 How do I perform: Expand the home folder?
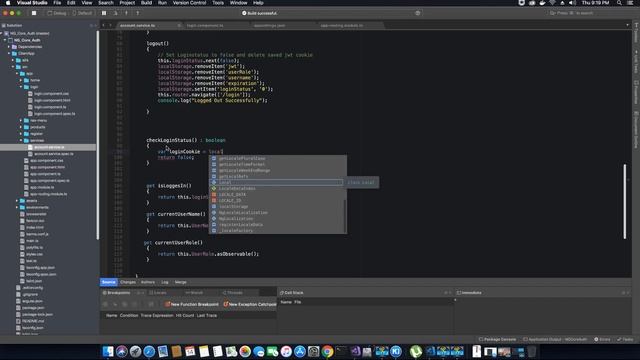tap(21, 80)
